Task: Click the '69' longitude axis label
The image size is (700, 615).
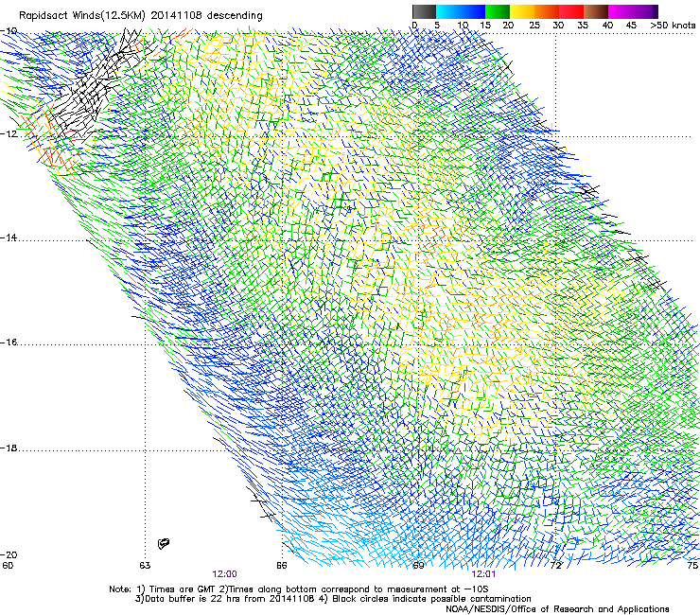Action: coord(418,566)
